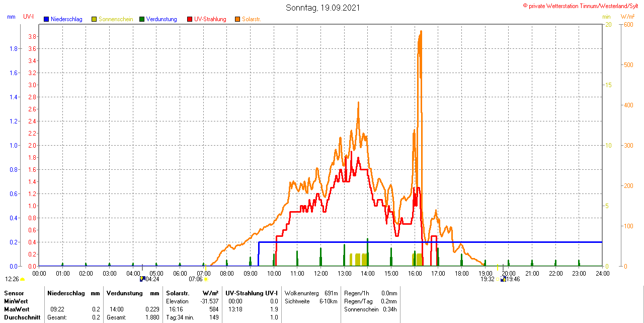Screen dimensions: 644x323
Task: Click the date title Sonntag, 19.09.2021
Action: (x=323, y=8)
